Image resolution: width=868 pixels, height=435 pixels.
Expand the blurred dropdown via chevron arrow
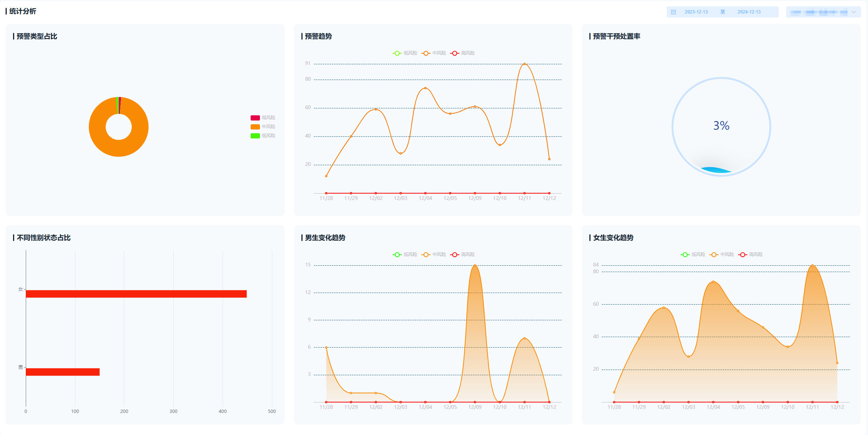pos(853,12)
